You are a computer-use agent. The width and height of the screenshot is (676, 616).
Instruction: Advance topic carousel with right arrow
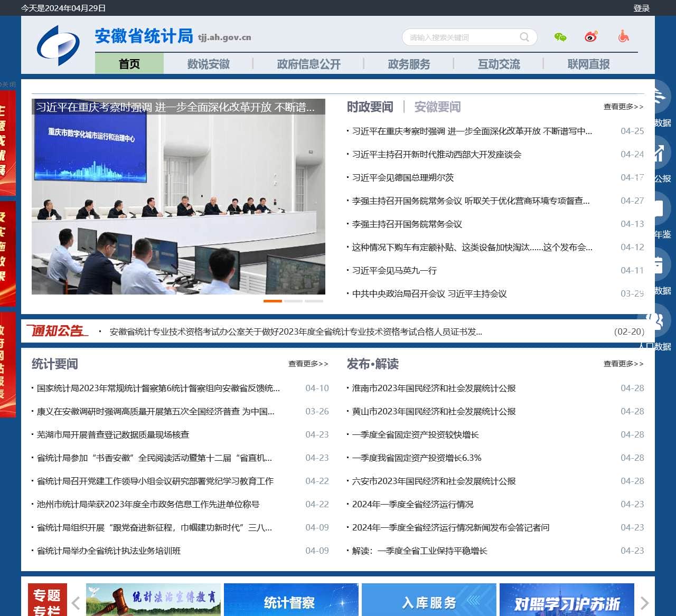click(644, 603)
